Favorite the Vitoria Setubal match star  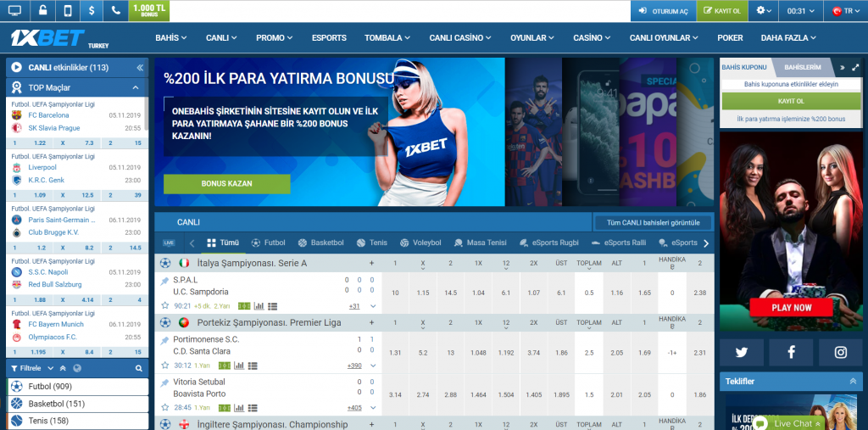point(165,408)
